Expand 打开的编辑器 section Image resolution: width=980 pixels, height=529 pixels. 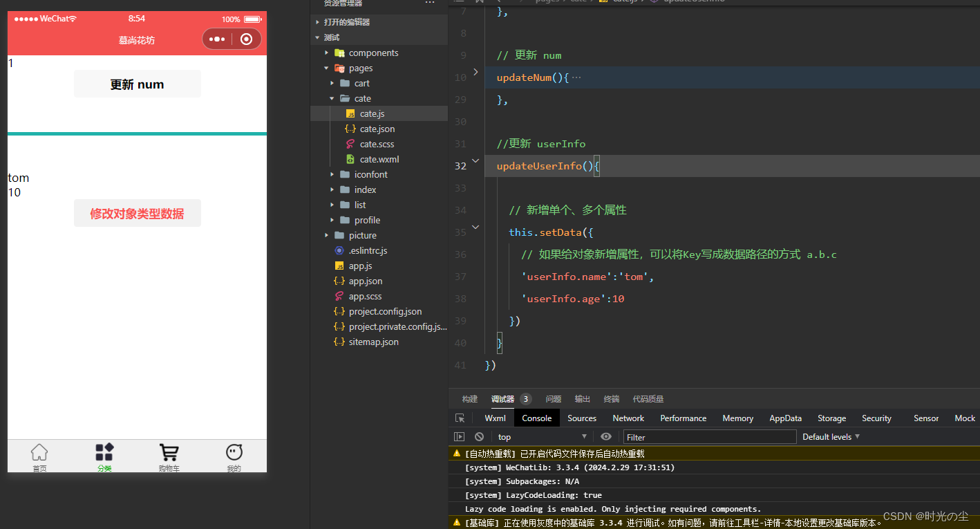(x=379, y=22)
